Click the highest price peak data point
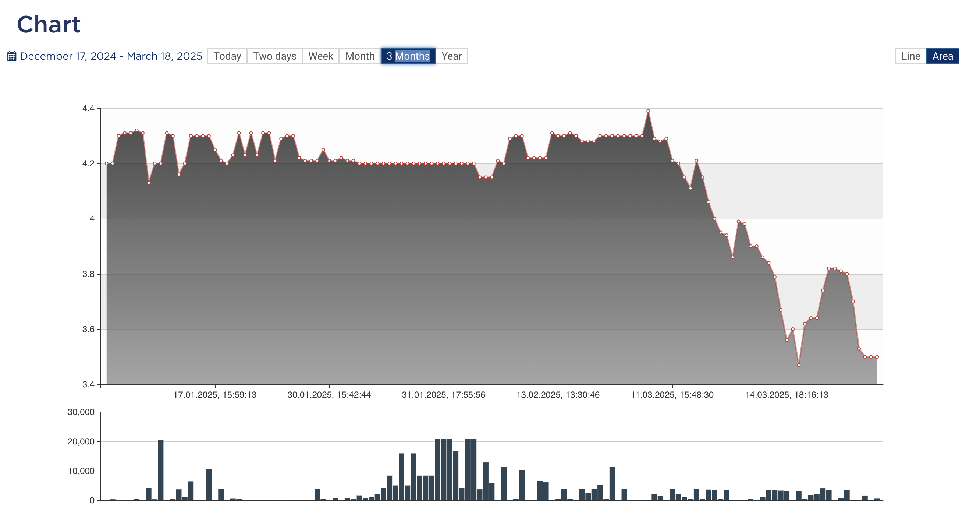 [x=648, y=111]
